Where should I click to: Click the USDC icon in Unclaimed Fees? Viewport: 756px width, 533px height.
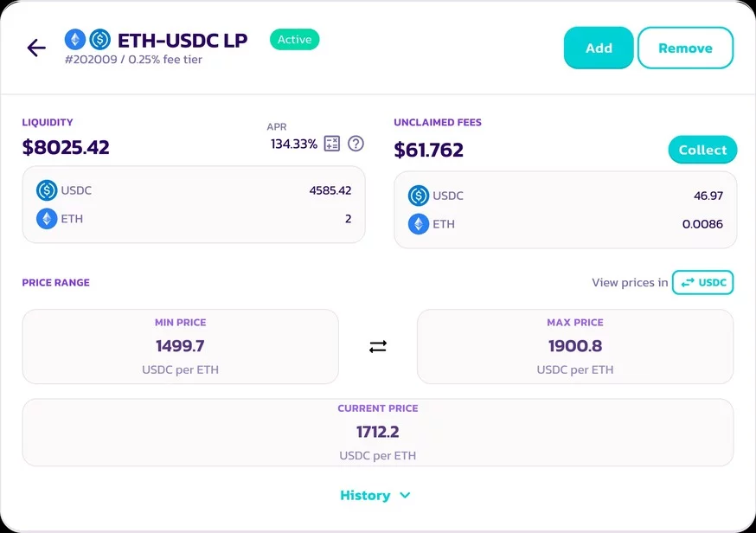click(x=419, y=196)
